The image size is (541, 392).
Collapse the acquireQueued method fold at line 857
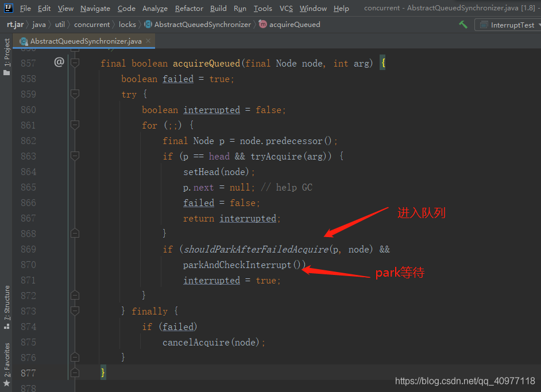coord(75,63)
